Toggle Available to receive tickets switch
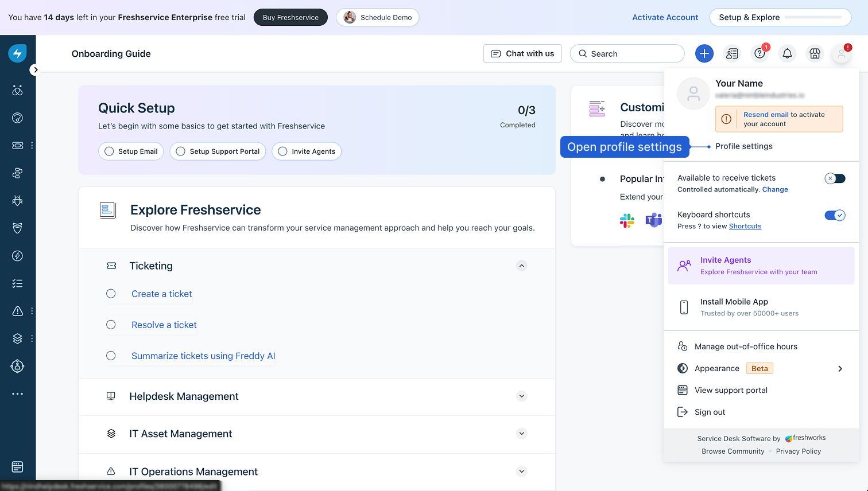The height and width of the screenshot is (491, 868). [x=835, y=178]
